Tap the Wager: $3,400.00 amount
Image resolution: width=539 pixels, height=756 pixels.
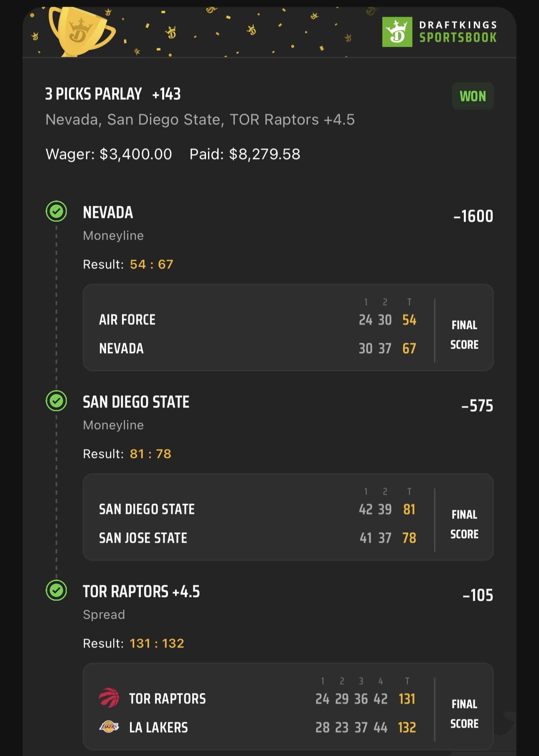[109, 154]
